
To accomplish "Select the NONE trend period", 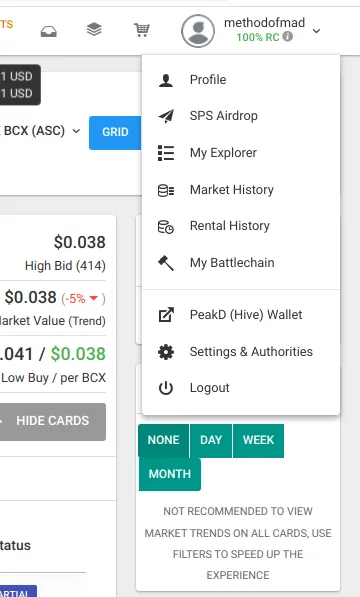I will [x=164, y=441].
